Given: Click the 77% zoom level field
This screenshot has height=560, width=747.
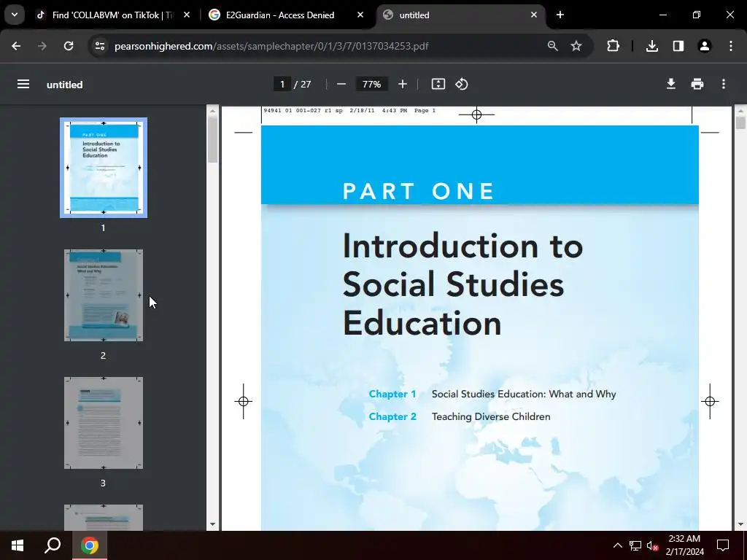Looking at the screenshot, I should click(371, 85).
